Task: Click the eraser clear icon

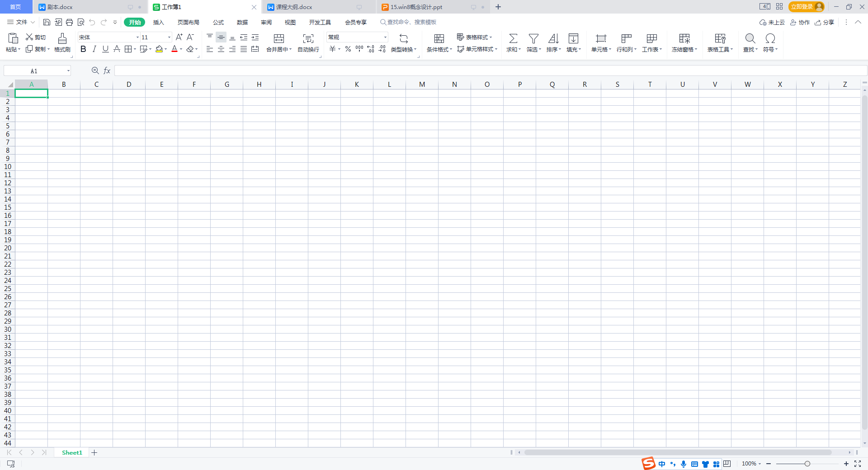Action: [190, 49]
